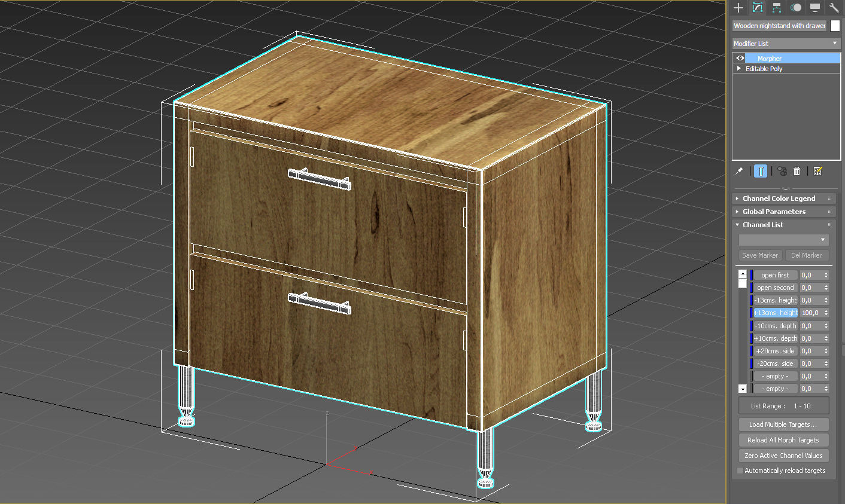Open the Modifier List dropdown

tap(786, 43)
